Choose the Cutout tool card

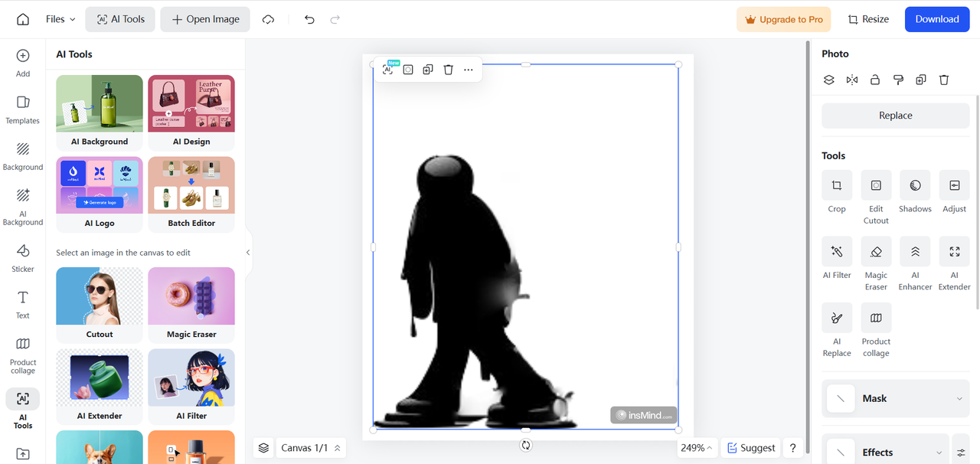tap(100, 305)
